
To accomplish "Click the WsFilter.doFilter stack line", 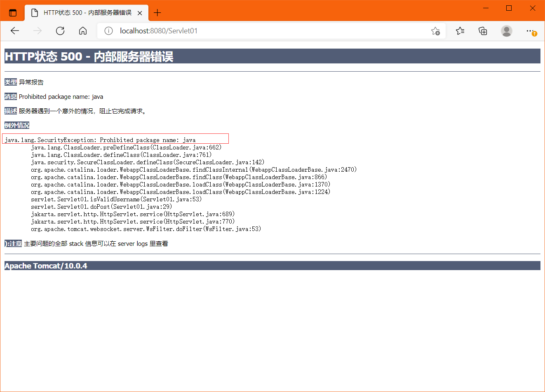I will tap(146, 229).
